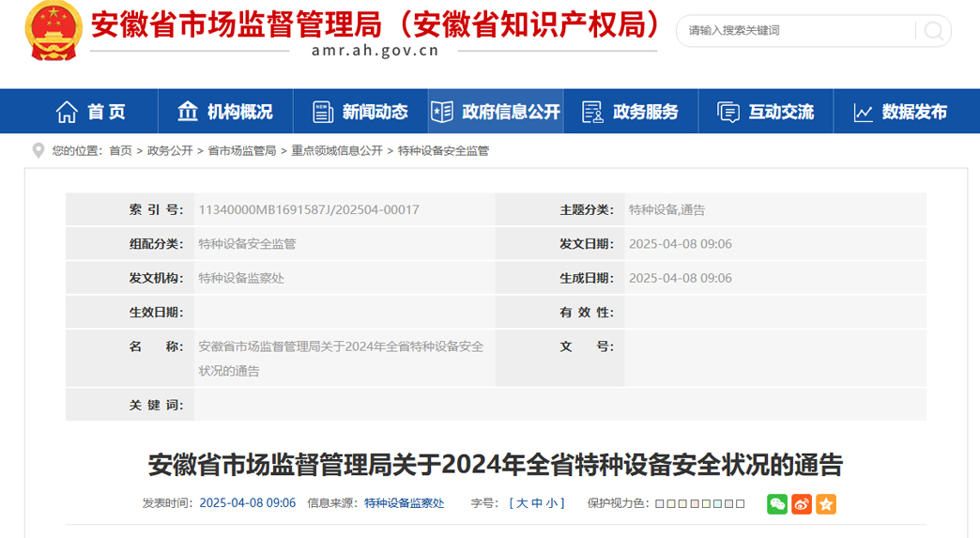
Task: Open the 新闻动态 navigation tab
Action: tap(360, 112)
